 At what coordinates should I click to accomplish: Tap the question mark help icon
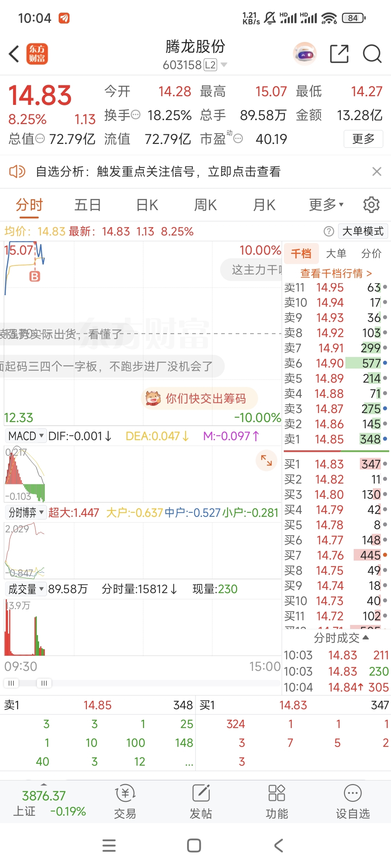(x=329, y=231)
